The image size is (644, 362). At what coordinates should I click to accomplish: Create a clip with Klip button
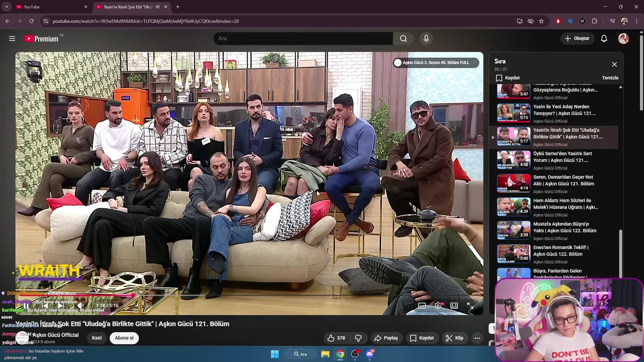(x=454, y=338)
